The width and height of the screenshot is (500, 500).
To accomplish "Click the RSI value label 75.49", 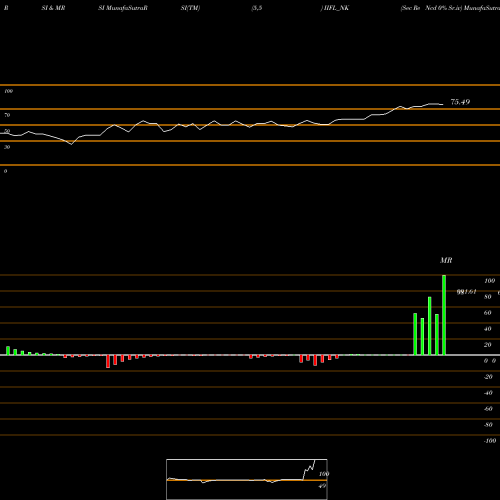I will click(x=460, y=102).
